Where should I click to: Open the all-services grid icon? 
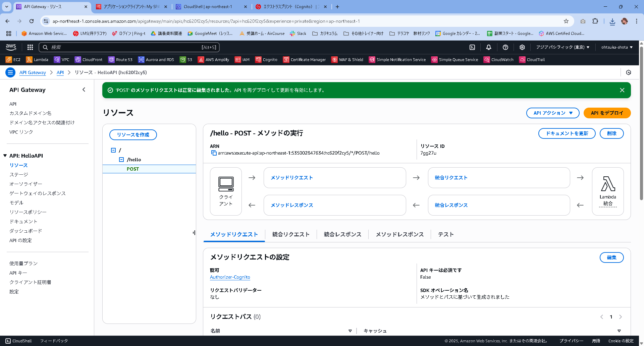point(30,47)
